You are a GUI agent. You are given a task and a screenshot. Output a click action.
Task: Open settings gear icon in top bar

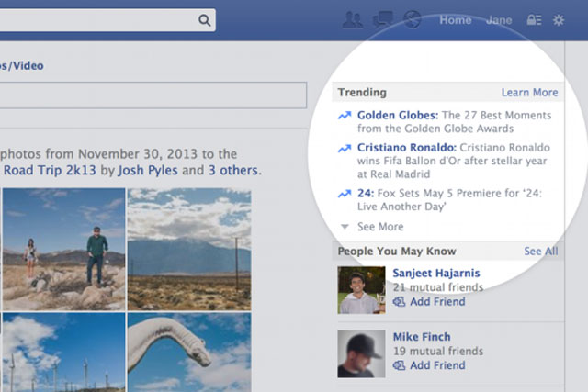(559, 20)
